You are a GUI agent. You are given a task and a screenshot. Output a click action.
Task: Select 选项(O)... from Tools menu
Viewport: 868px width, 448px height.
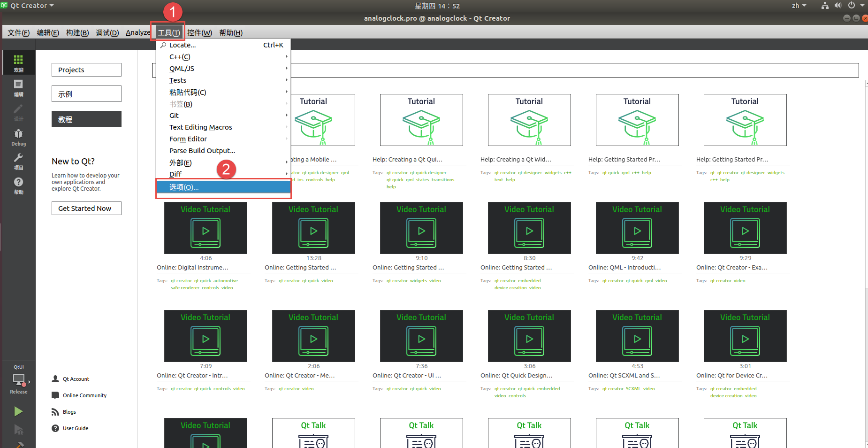coord(223,187)
